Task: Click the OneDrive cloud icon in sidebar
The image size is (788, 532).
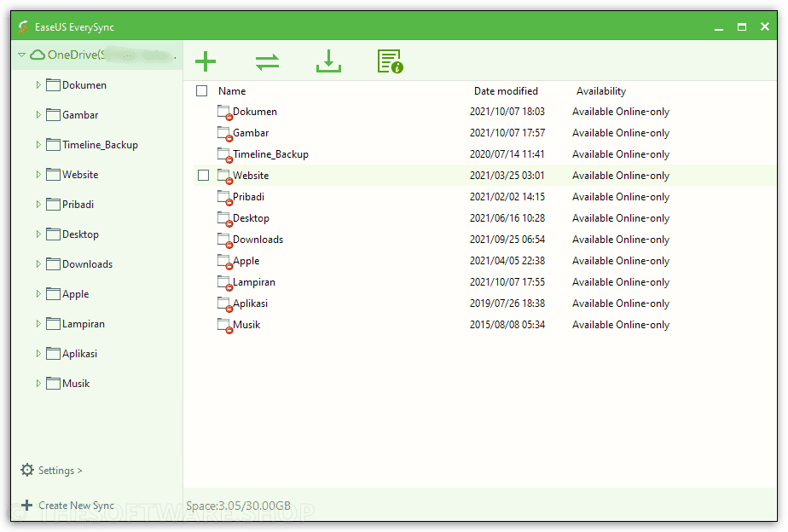Action: point(38,55)
